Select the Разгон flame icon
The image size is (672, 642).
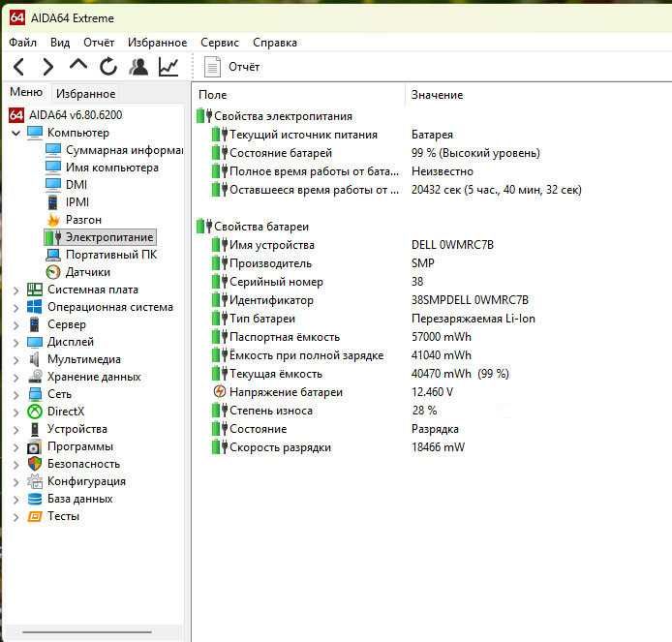[53, 220]
